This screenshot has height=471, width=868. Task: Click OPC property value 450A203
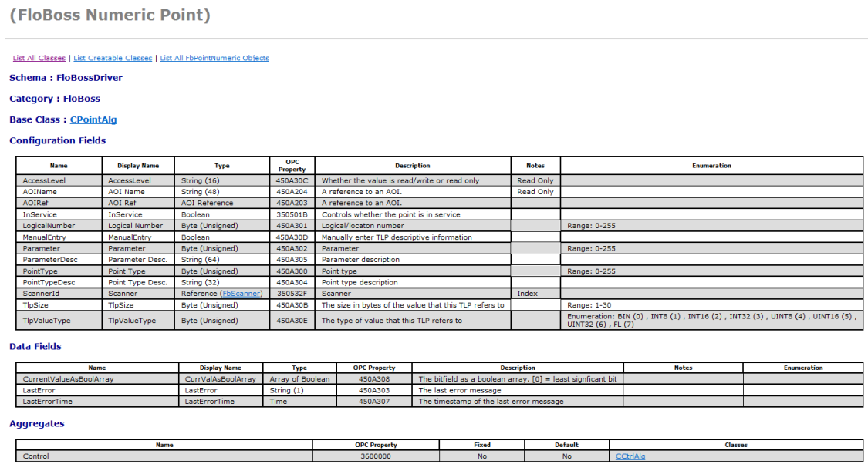coord(292,203)
